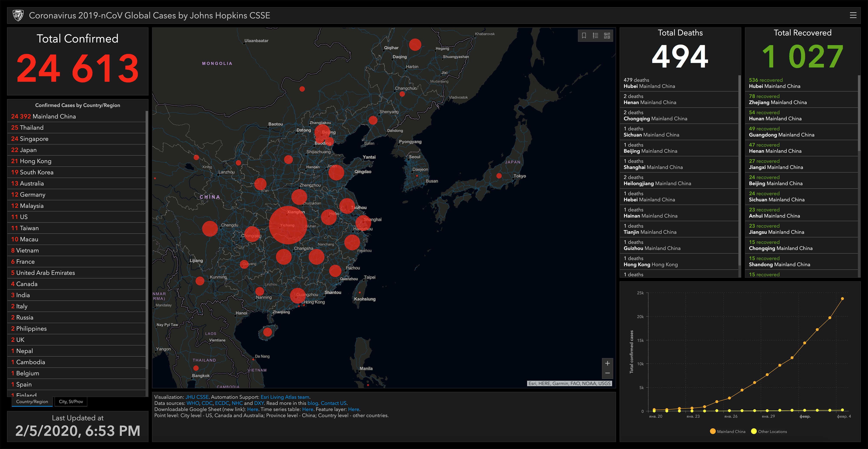
Task: Click the red circle at Shenyang
Action: pos(373,120)
